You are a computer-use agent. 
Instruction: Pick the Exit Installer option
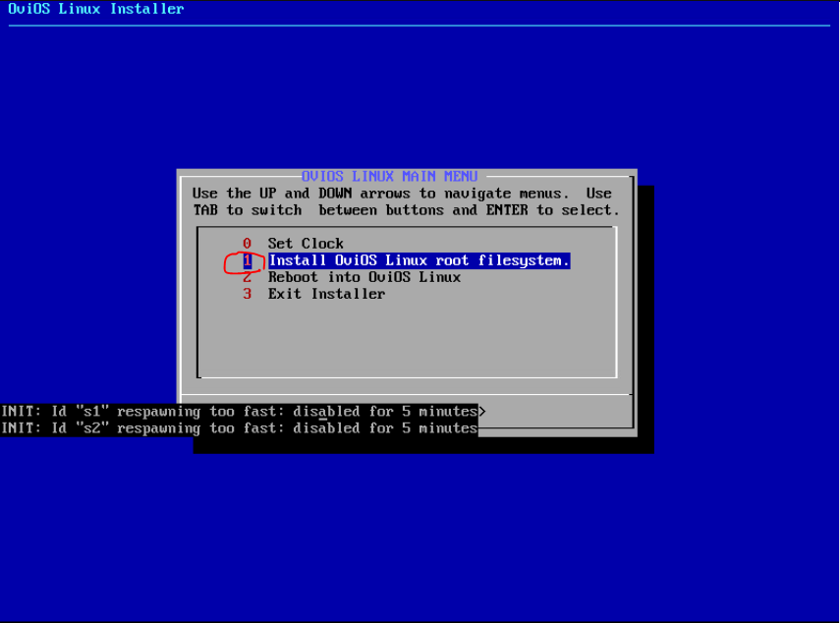pyautogui.click(x=326, y=294)
